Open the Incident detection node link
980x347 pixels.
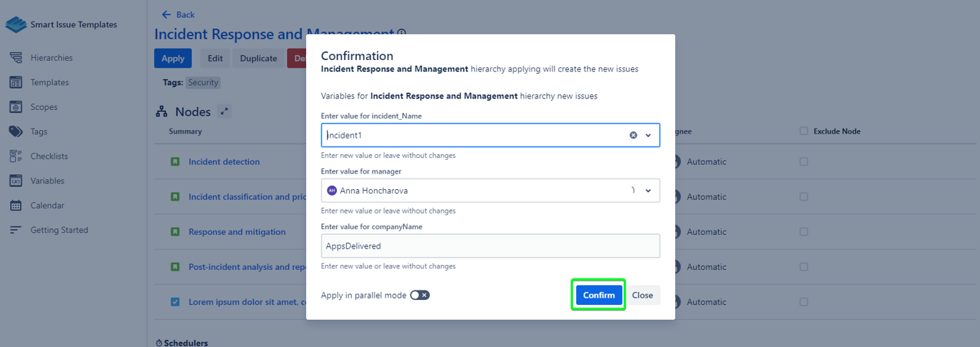point(224,162)
